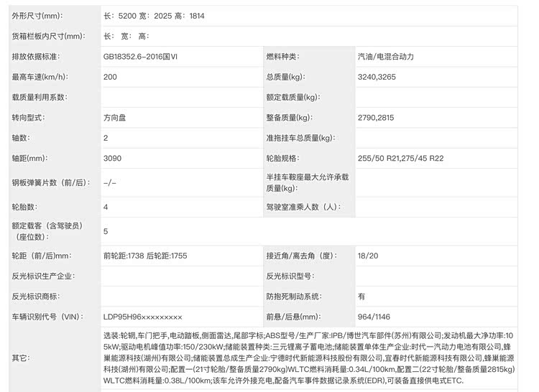This screenshot has width=539, height=392.
Task: Click the overhang value 964/1146
Action: coord(374,317)
